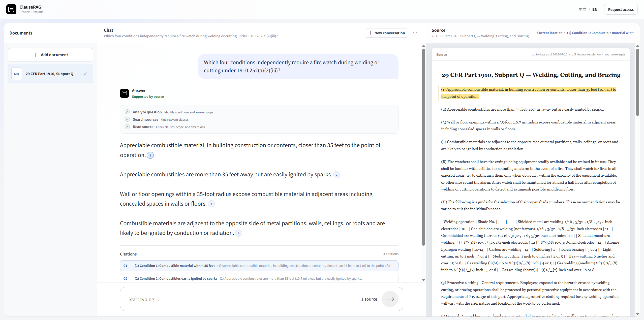
Task: Open citation marker 1 in the answer
Action: [x=150, y=155]
